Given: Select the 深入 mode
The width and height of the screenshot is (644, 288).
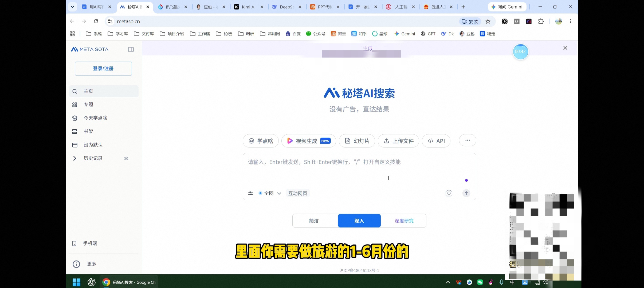Looking at the screenshot, I should pos(359,221).
